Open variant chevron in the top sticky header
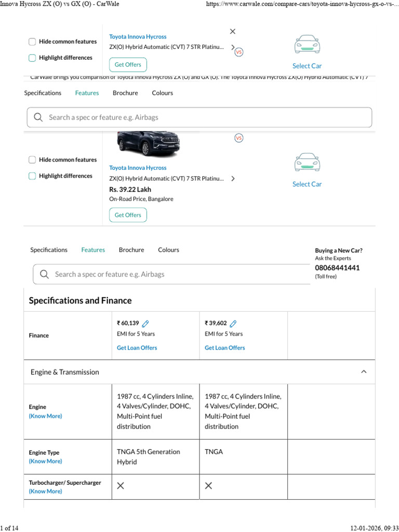399x532 pixels. tap(233, 47)
